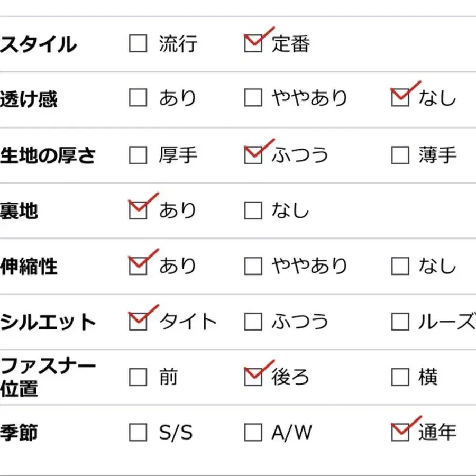Select the 厚手 fabric thickness checkbox
Viewport: 476px width, 476px height.
pyautogui.click(x=138, y=155)
